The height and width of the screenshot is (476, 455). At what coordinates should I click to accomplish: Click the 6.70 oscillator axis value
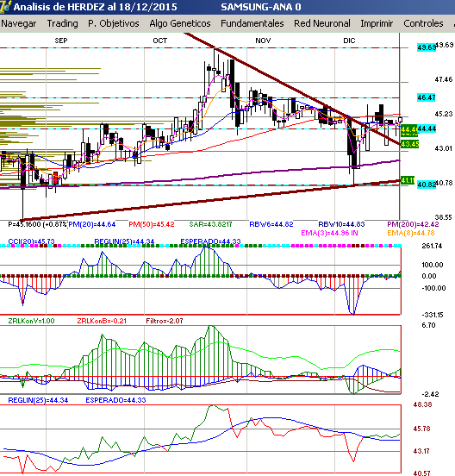pos(428,325)
